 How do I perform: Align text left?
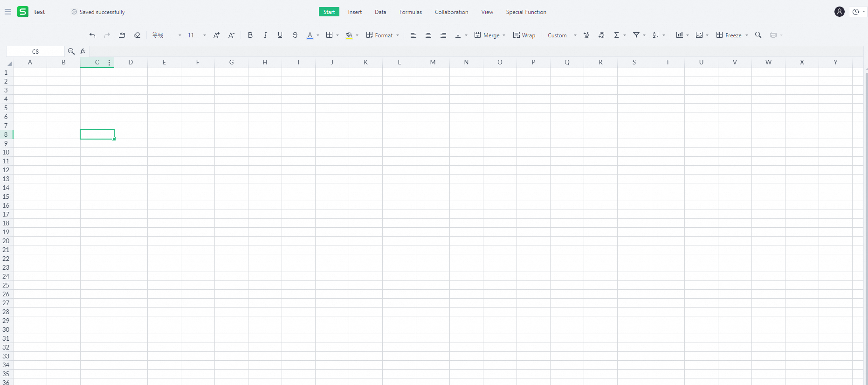[413, 35]
